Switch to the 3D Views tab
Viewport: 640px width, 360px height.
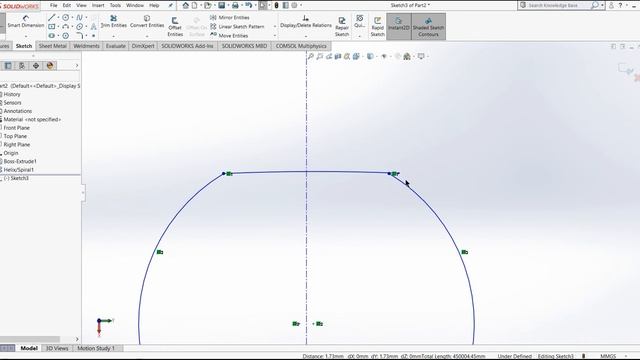click(x=57, y=348)
